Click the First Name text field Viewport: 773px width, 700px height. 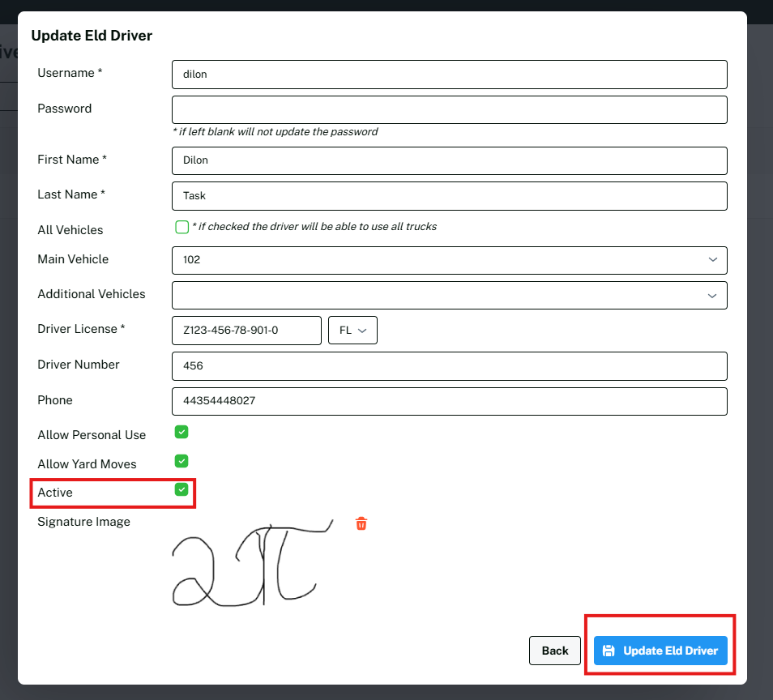(449, 160)
